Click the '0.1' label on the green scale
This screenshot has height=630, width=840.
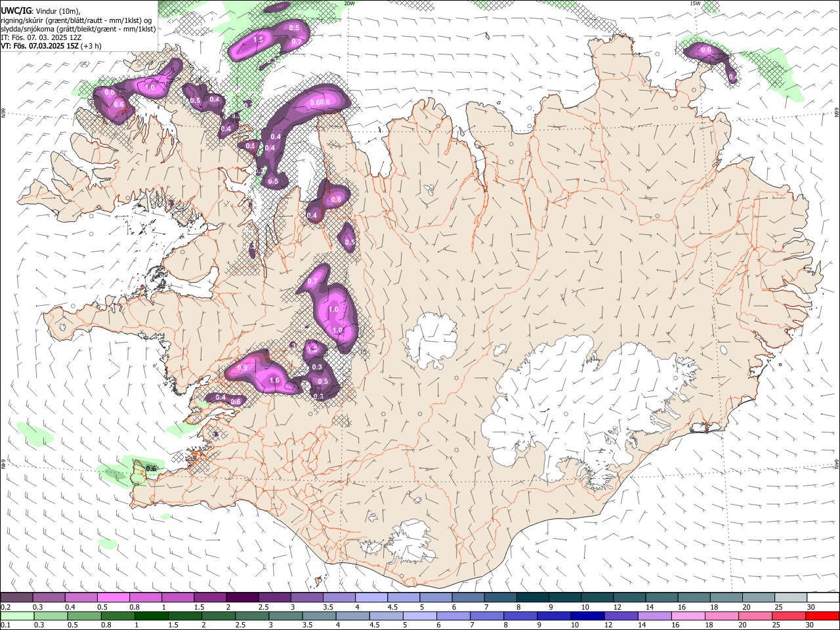point(6,625)
